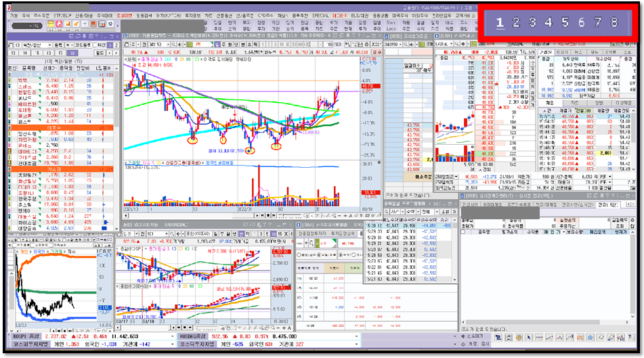Toggle the 예상 checkbox in the watchlist panel
644x358 pixels.
pyautogui.click(x=95, y=45)
